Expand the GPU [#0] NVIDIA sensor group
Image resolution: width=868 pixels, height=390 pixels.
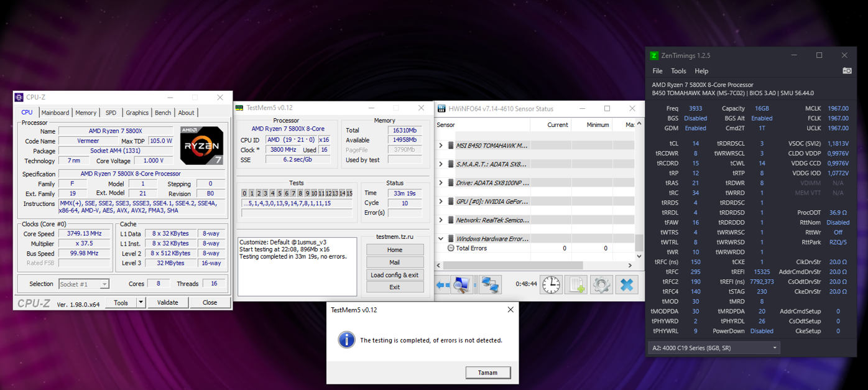(x=441, y=202)
